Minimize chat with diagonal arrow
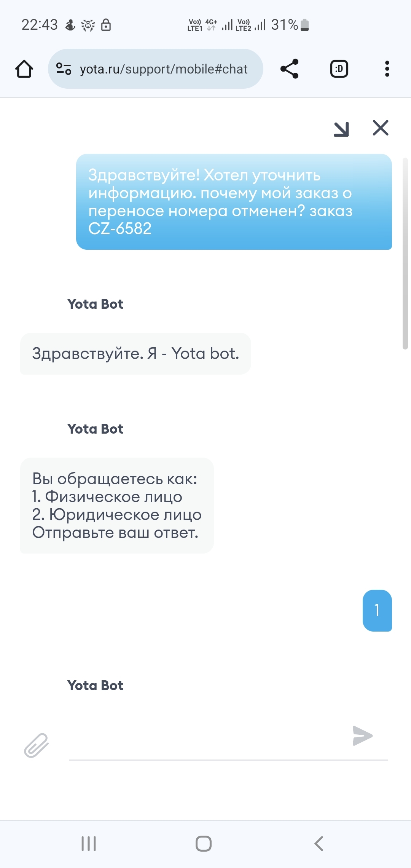 pyautogui.click(x=341, y=129)
